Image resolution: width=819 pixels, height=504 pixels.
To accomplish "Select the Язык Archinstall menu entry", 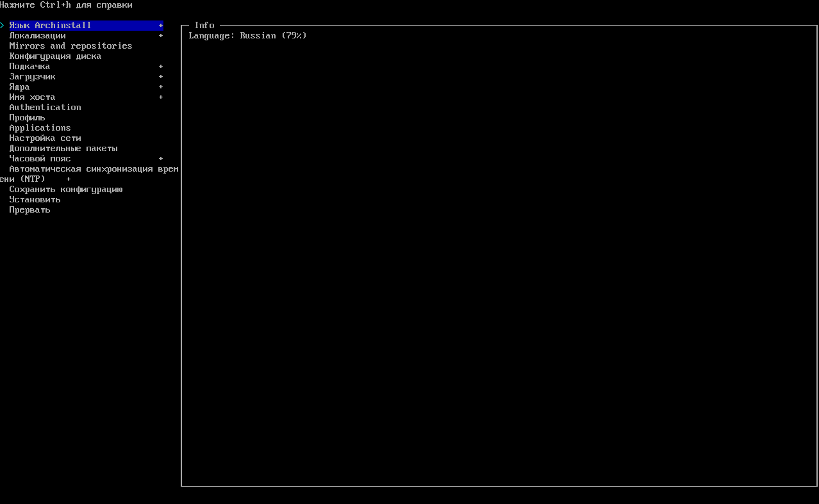I will [x=50, y=26].
